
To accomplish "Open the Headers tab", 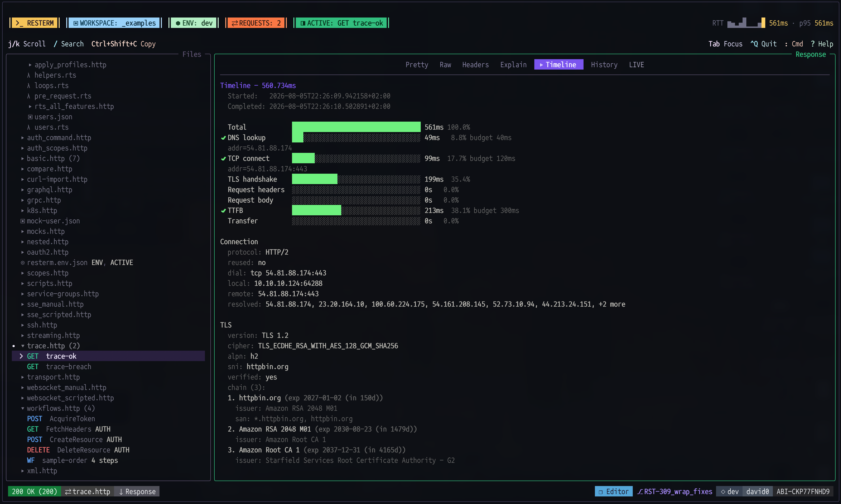I will pyautogui.click(x=475, y=65).
